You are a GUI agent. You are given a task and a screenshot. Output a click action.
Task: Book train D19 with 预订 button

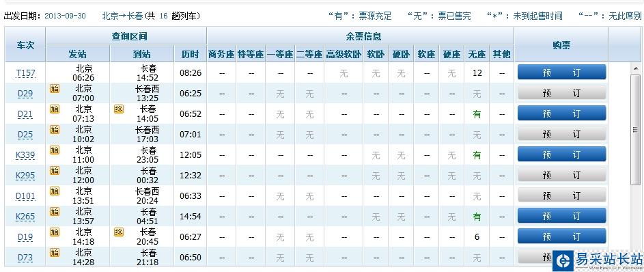562,236
